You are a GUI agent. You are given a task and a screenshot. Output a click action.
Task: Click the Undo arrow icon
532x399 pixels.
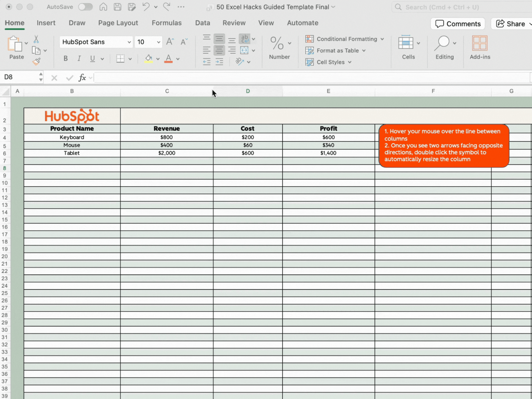147,6
